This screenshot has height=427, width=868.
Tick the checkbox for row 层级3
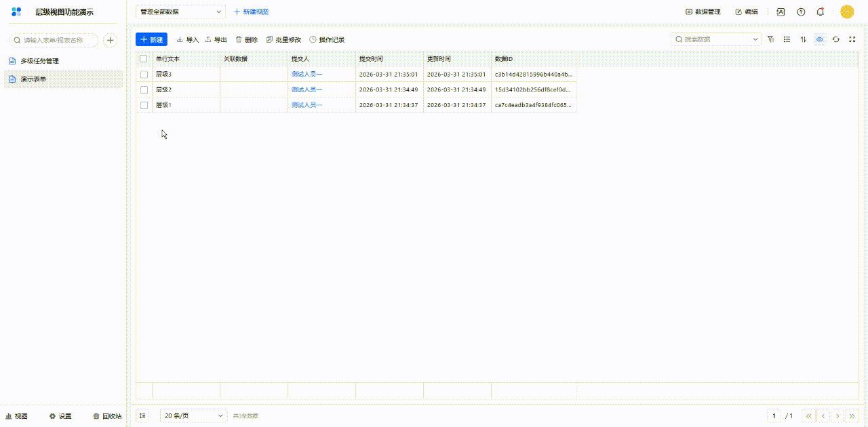144,74
